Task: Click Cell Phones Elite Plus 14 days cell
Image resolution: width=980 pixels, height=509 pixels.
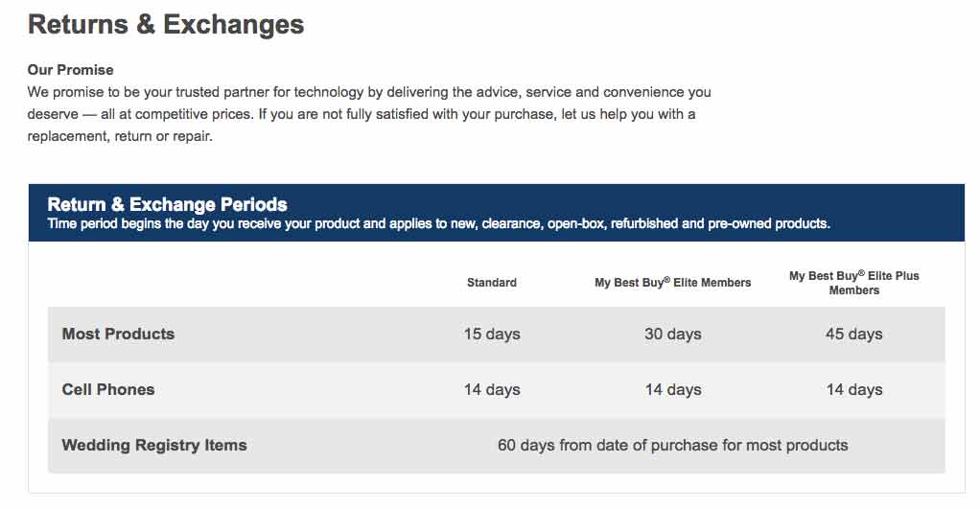Action: pos(853,390)
